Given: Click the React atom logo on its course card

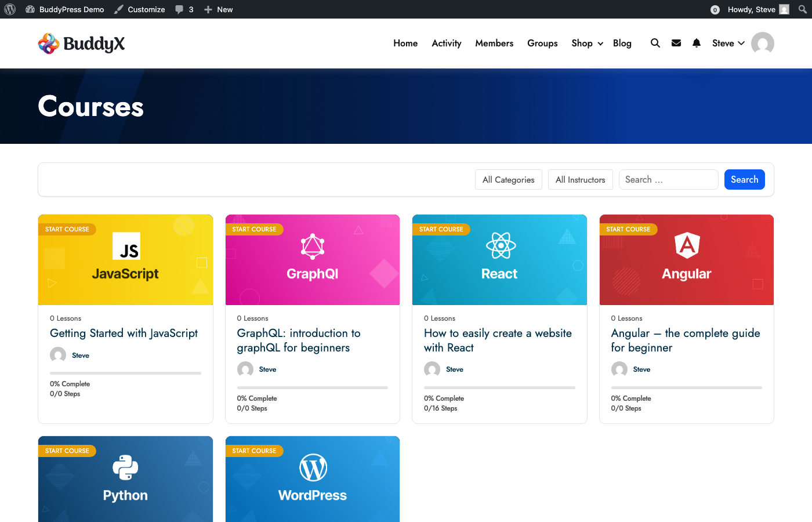Looking at the screenshot, I should click(499, 245).
